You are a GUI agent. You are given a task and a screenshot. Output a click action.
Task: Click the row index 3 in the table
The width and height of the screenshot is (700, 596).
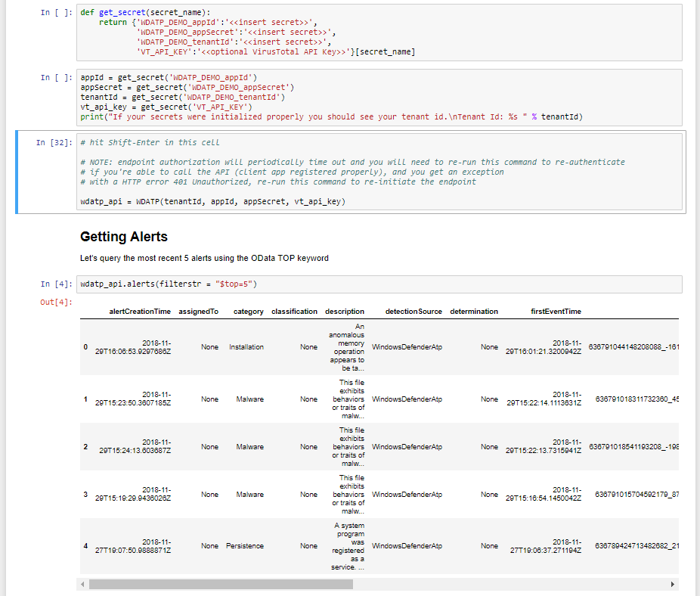[x=85, y=495]
